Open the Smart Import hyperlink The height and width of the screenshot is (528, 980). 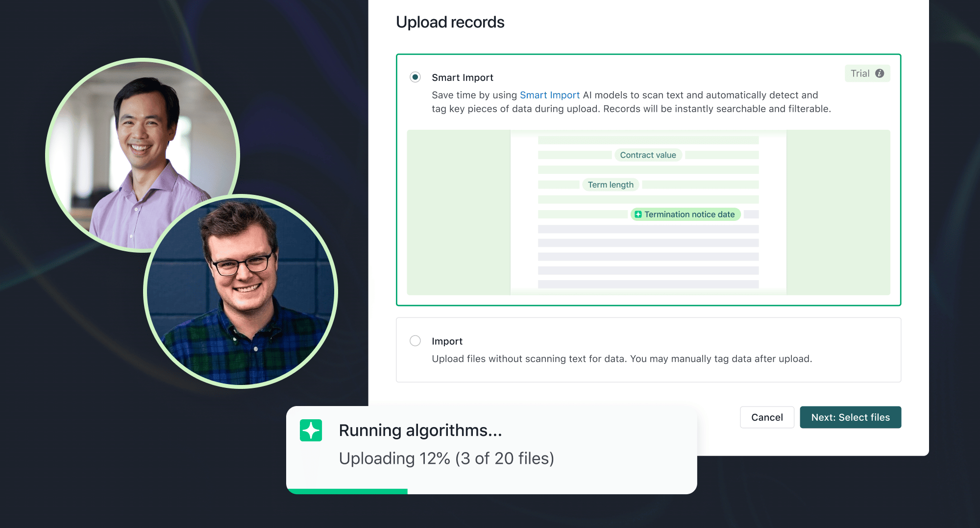tap(549, 95)
